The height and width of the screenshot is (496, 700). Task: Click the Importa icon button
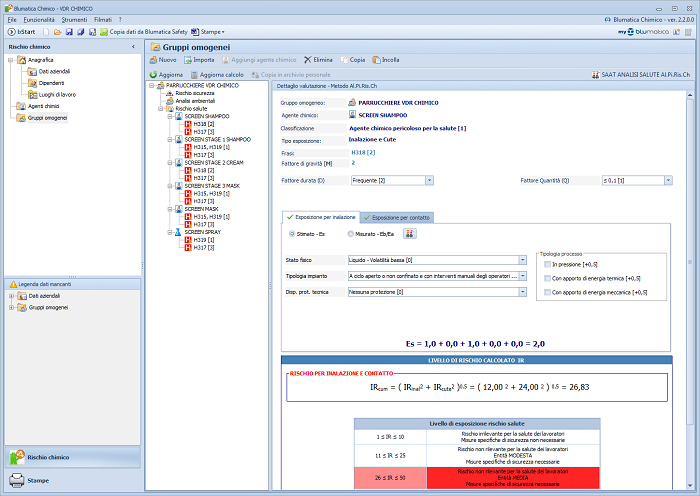pos(199,60)
